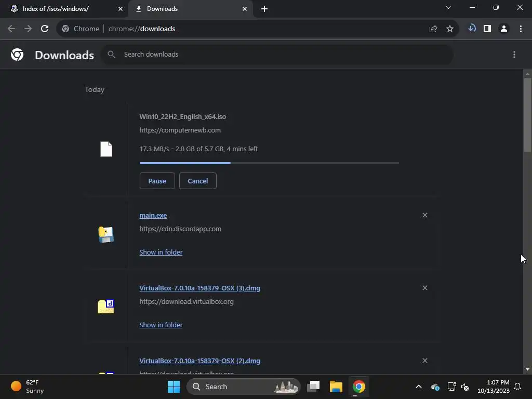Click the VirtualBox (3).dmg file icon
The height and width of the screenshot is (399, 532).
[x=106, y=307]
